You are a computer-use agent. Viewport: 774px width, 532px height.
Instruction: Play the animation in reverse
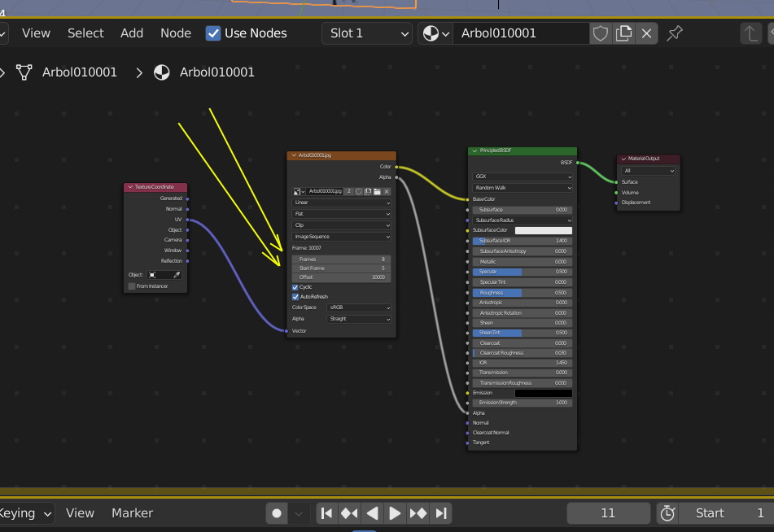click(x=372, y=513)
